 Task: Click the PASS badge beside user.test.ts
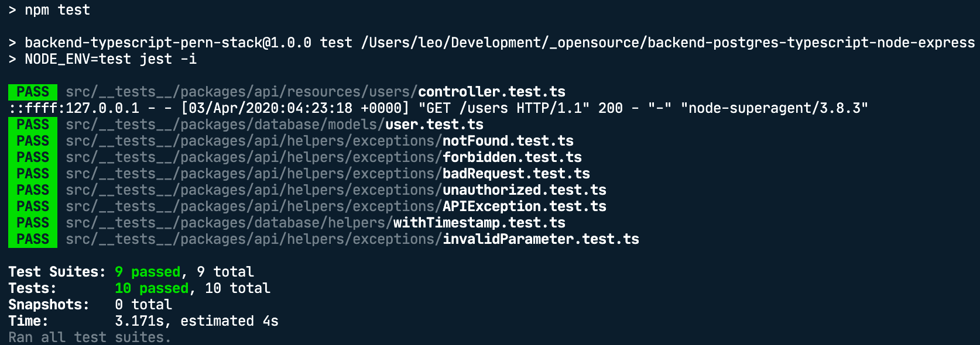pos(33,125)
